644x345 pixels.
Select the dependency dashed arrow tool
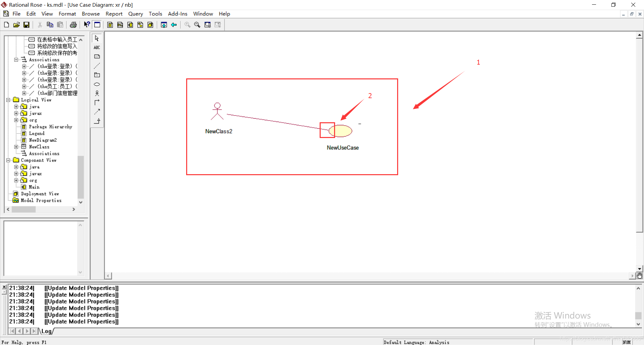pyautogui.click(x=97, y=112)
